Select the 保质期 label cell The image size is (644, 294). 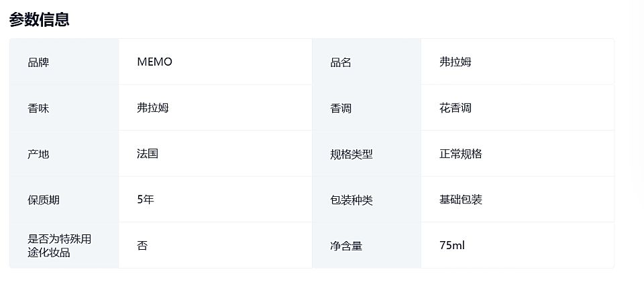[x=64, y=200]
